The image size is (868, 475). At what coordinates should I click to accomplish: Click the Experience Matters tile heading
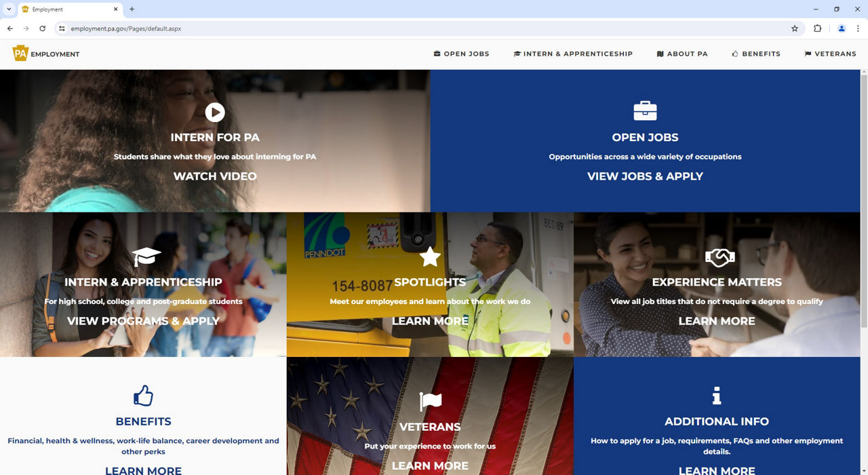[x=717, y=282]
